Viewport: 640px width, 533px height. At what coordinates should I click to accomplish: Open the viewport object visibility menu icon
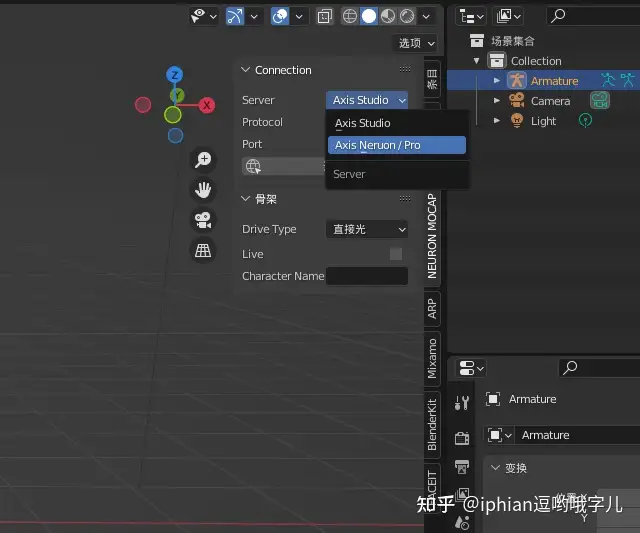pyautogui.click(x=198, y=16)
